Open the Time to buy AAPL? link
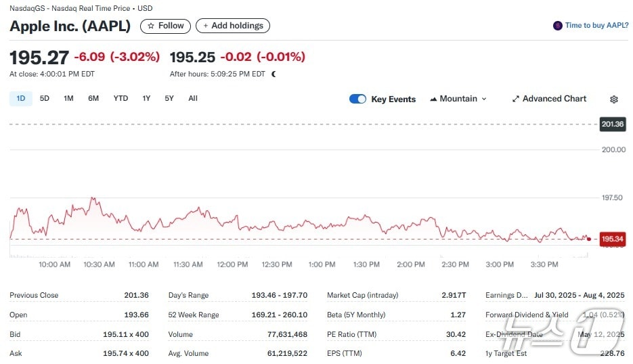Screen dimensions: 633x364 point(596,26)
